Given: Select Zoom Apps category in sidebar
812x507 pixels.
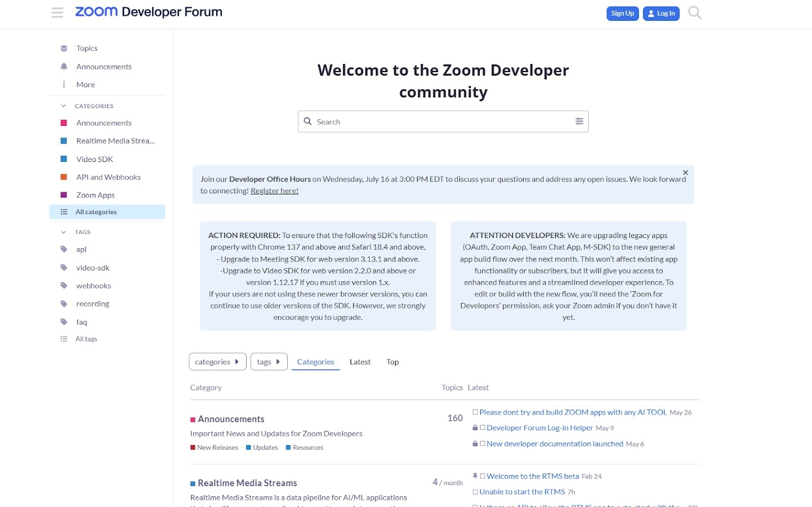Looking at the screenshot, I should (95, 195).
